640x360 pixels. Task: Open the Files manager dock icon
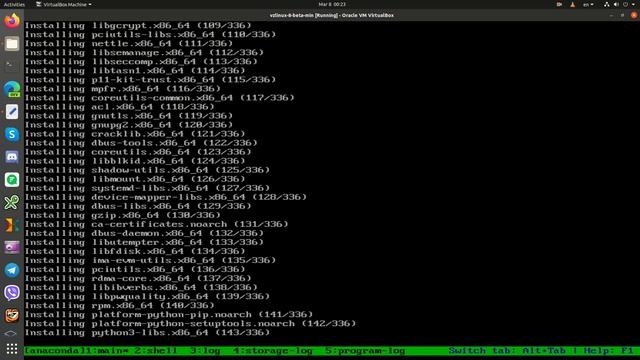(12, 43)
